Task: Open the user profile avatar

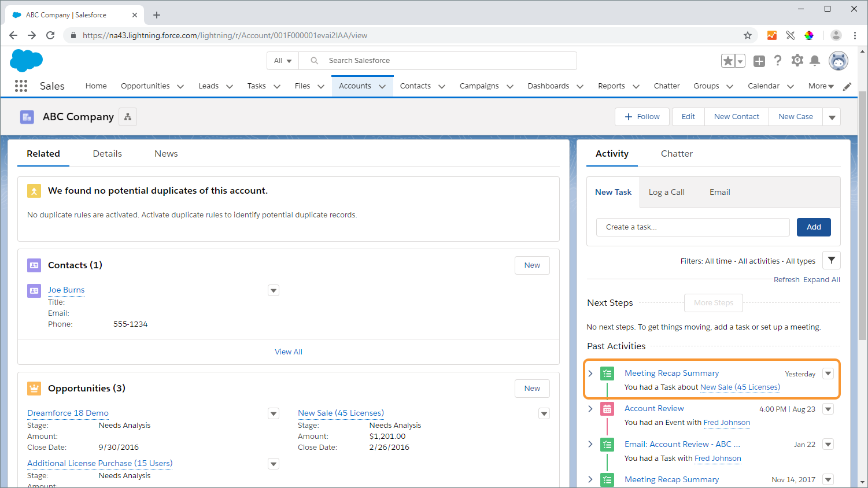Action: click(838, 60)
